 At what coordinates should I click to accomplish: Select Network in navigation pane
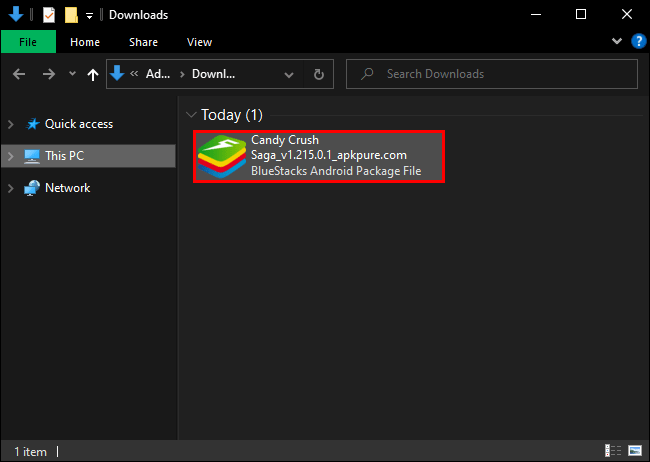(x=67, y=188)
